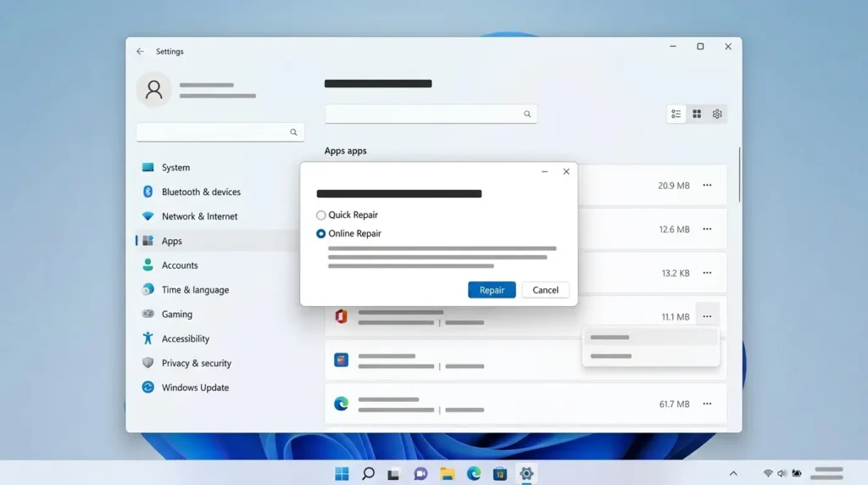Screen dimensions: 868x485
Task: Open Chat app on taskbar
Action: coord(420,474)
